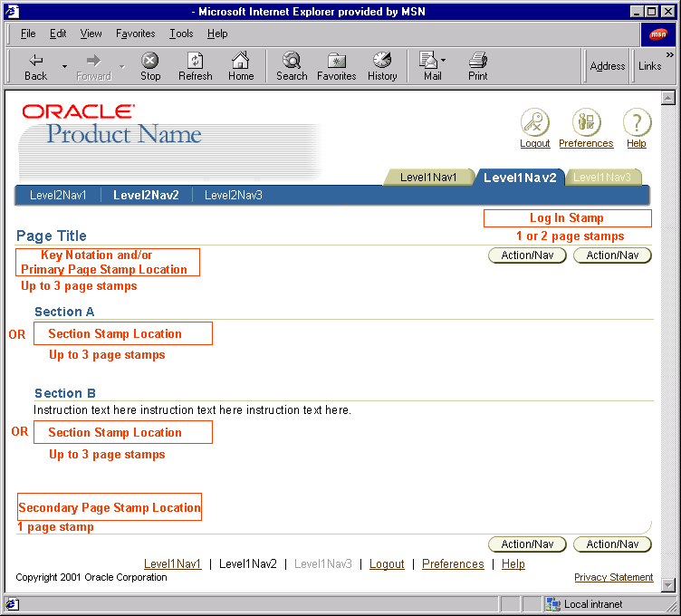Switch to the Level1Nav1 tab
The image size is (681, 616).
click(428, 178)
